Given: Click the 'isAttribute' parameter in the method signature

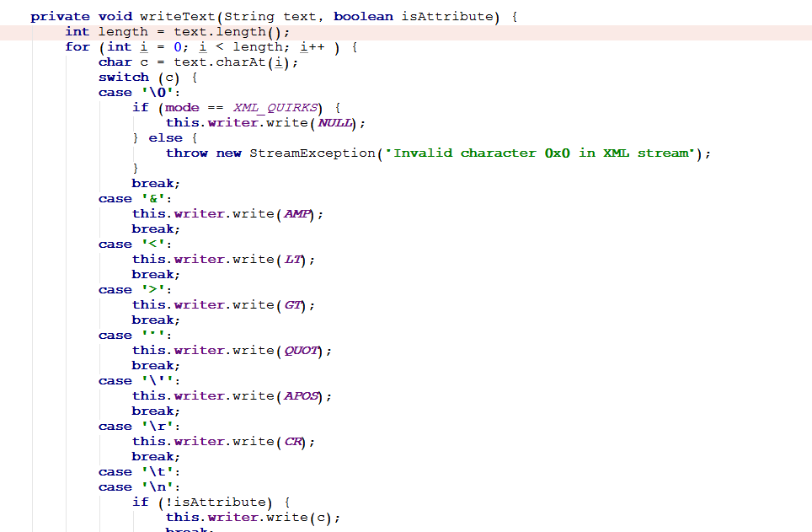Looking at the screenshot, I should 447,17.
